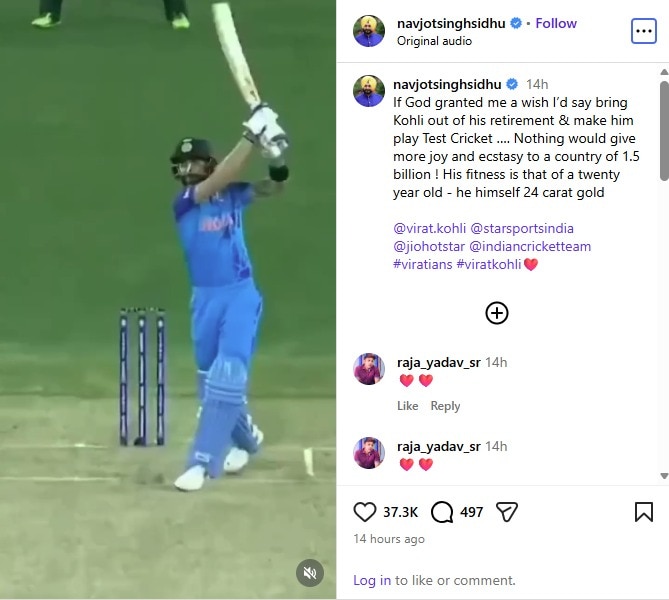Screen dimensions: 669x600
Task: Open @starsportsindia mention
Action: (x=522, y=228)
